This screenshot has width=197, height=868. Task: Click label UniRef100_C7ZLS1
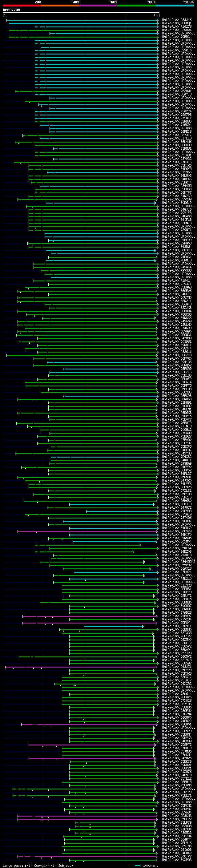click(x=177, y=491)
